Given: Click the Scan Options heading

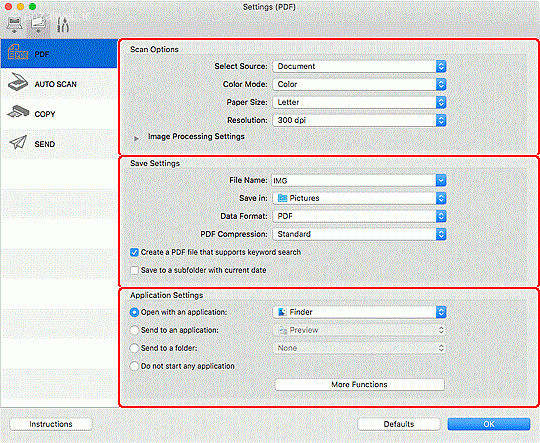Looking at the screenshot, I should (154, 49).
